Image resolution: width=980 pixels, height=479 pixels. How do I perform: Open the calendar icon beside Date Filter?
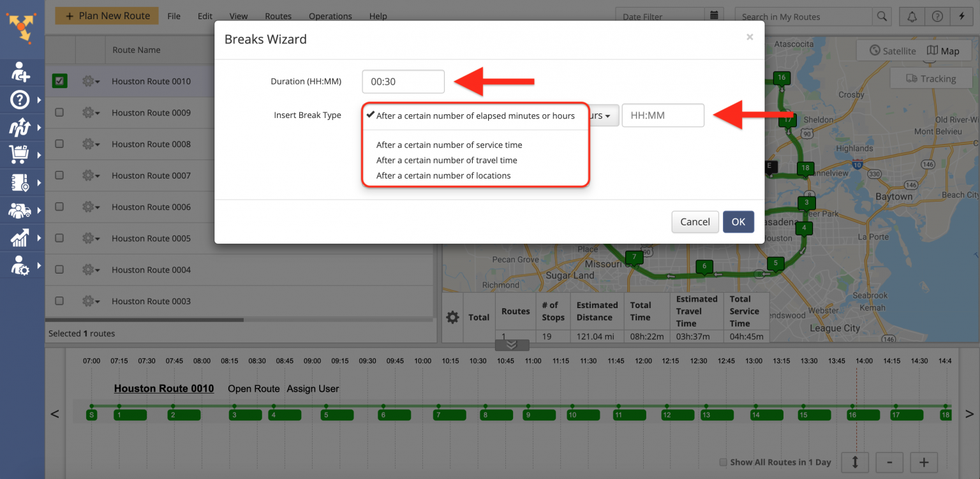[x=714, y=17]
